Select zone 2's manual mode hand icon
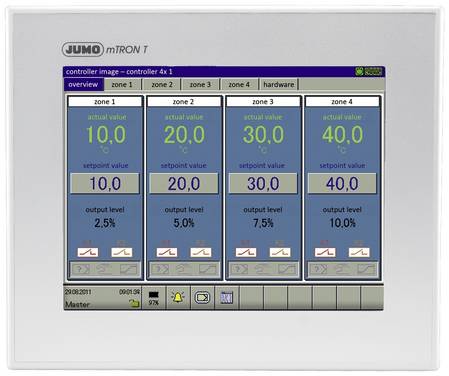This screenshot has width=449, height=376. pos(183,269)
